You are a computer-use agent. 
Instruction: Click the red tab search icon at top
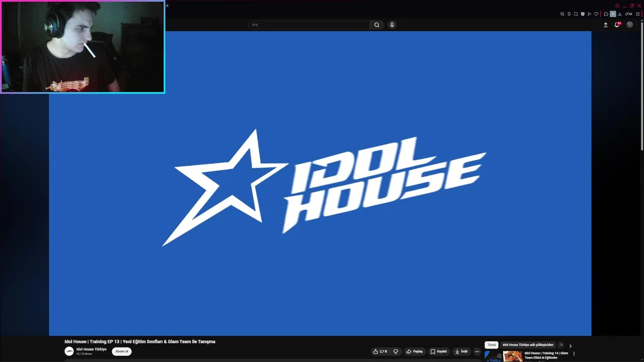pyautogui.click(x=617, y=6)
